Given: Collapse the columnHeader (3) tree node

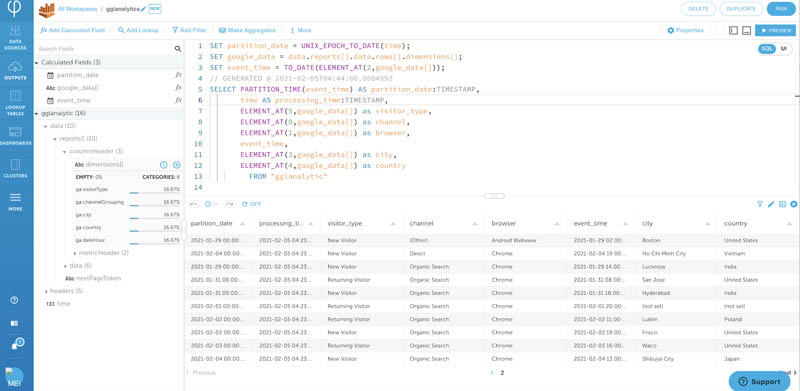Looking at the screenshot, I should click(64, 152).
